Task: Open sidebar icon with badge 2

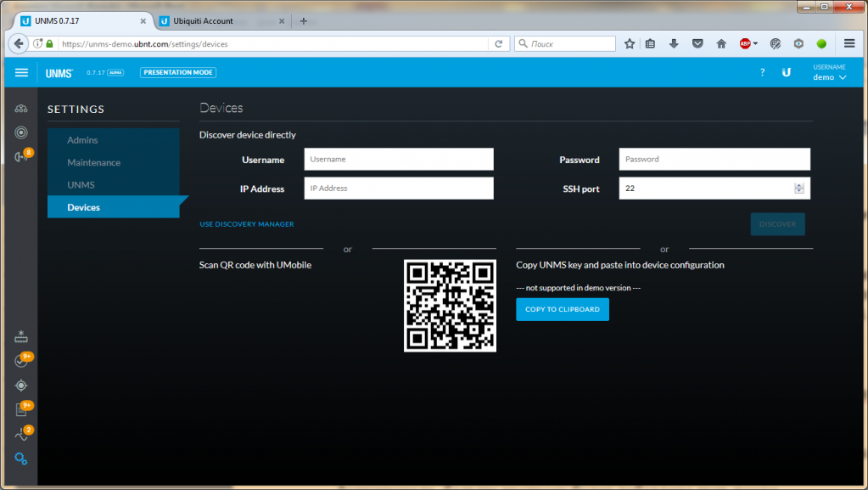Action: 21,435
